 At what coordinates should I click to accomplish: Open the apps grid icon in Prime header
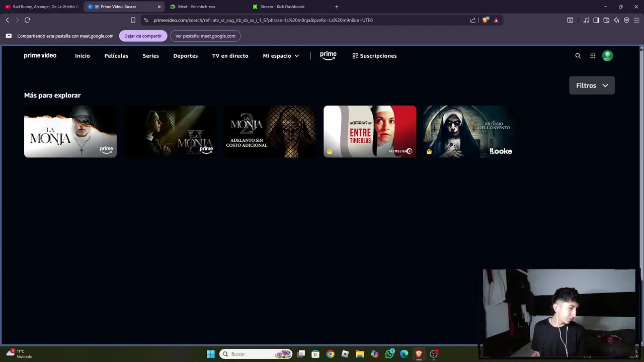593,56
